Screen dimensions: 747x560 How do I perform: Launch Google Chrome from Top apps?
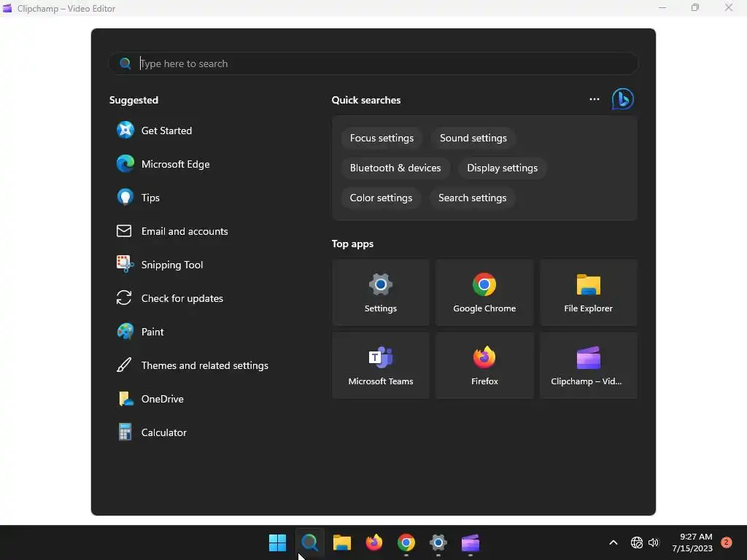click(x=484, y=292)
